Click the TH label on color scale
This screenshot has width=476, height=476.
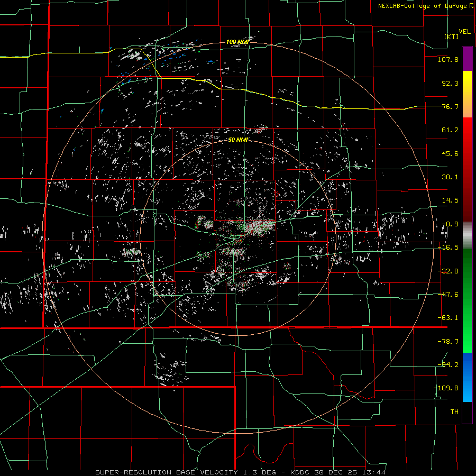tap(454, 412)
